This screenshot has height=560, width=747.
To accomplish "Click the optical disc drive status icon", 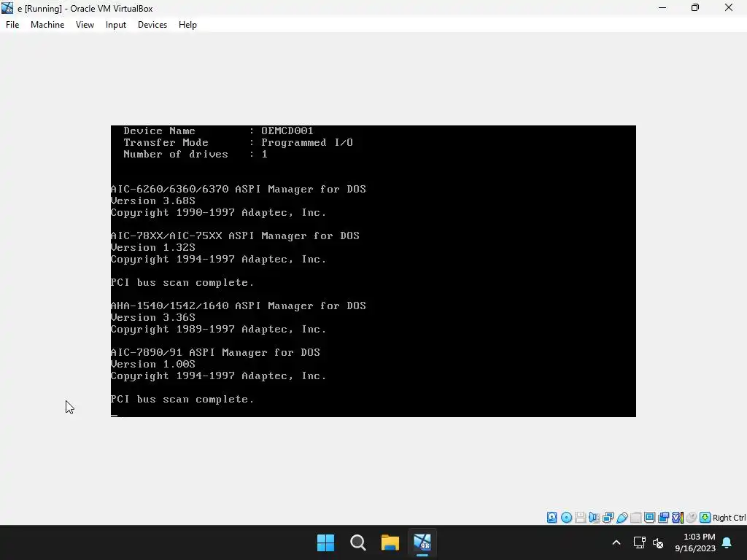I will tap(566, 518).
